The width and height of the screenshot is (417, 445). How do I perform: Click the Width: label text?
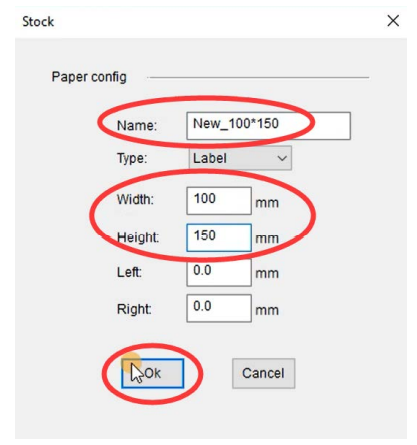[x=135, y=199]
